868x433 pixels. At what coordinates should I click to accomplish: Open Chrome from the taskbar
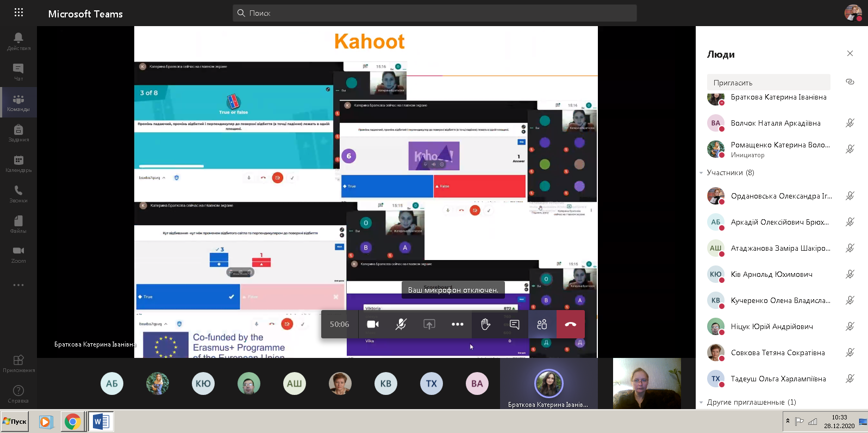pos(72,422)
